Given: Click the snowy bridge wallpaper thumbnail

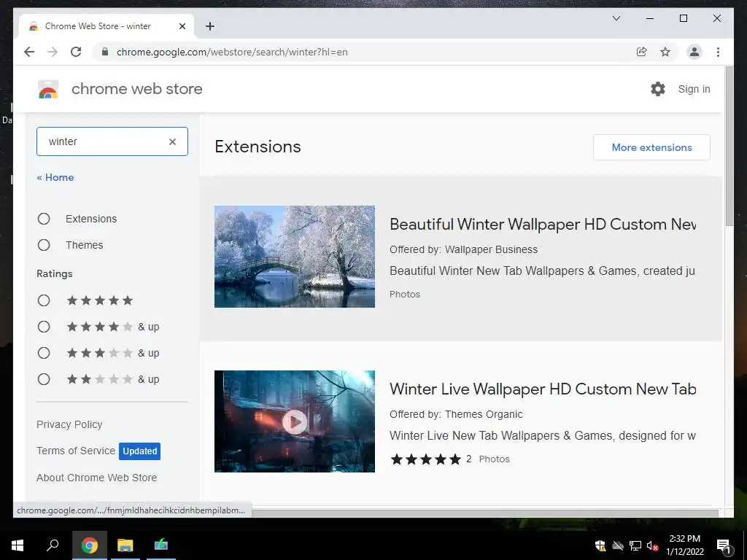Looking at the screenshot, I should (x=295, y=257).
